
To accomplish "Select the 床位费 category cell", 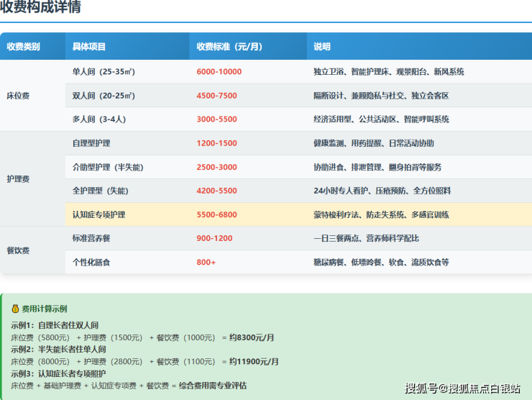I will (x=18, y=96).
